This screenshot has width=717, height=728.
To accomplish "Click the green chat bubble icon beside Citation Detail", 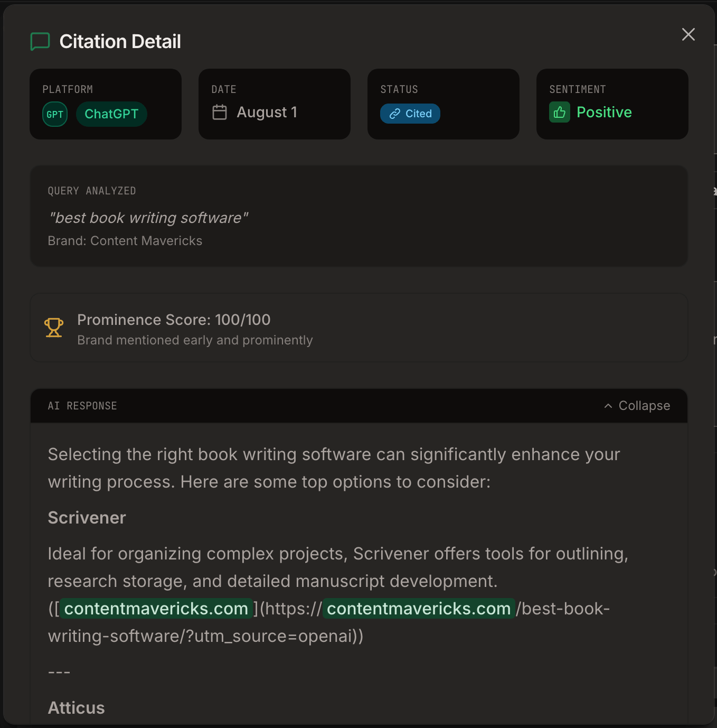I will point(40,41).
